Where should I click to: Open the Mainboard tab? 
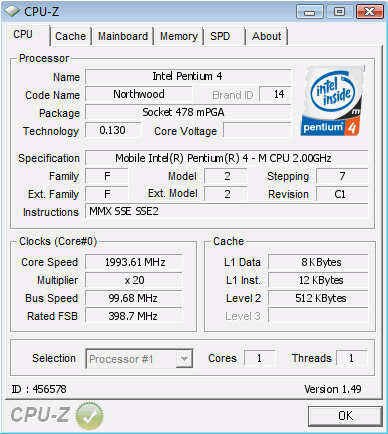[123, 36]
